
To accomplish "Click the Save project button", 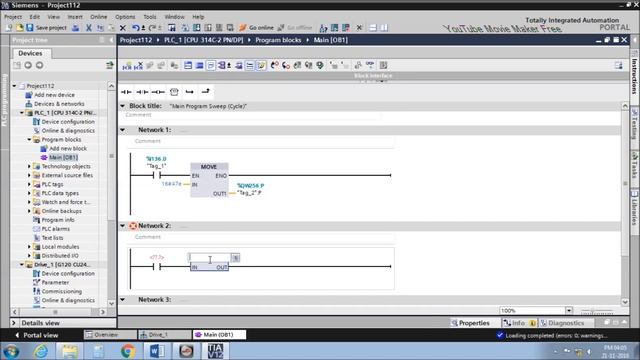I will (x=46, y=28).
